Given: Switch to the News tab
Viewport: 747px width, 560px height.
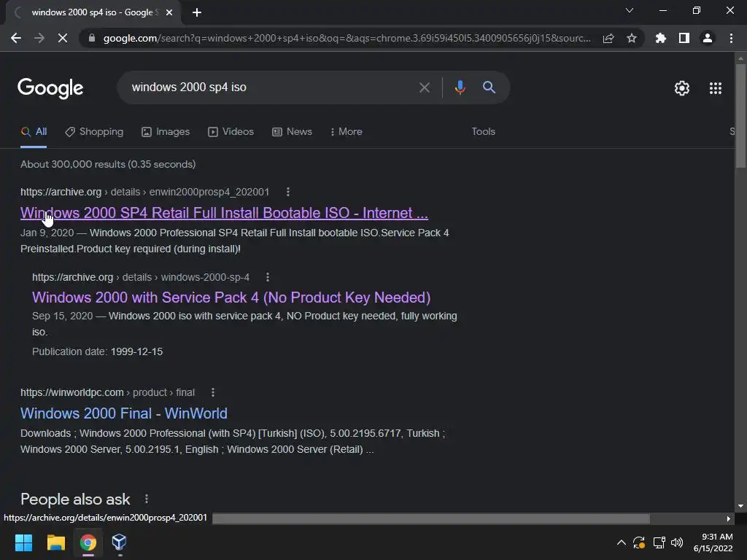Looking at the screenshot, I should coord(292,132).
